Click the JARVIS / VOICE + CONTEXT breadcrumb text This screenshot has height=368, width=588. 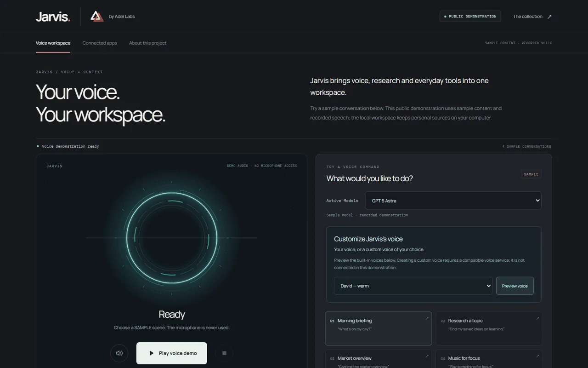[69, 72]
